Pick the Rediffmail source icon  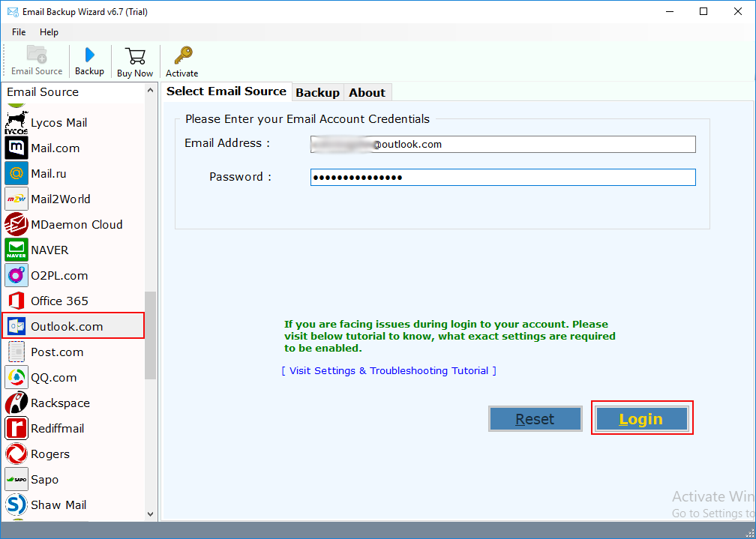tap(16, 428)
